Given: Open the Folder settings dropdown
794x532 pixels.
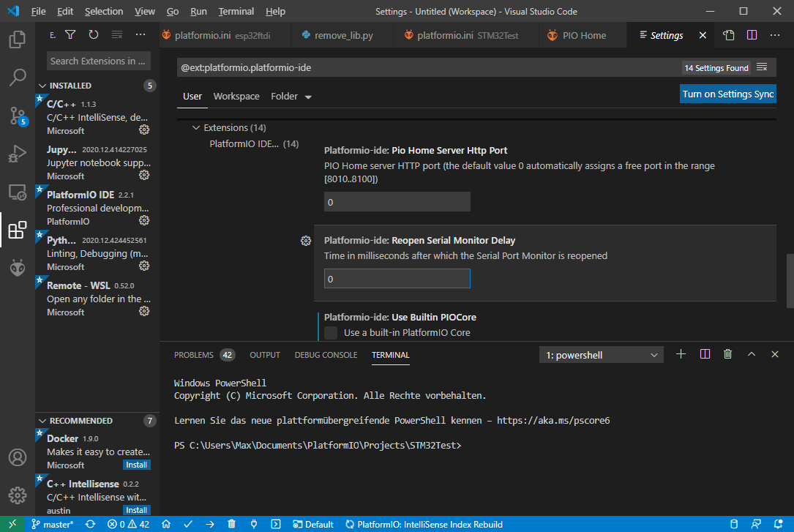Looking at the screenshot, I should (291, 96).
